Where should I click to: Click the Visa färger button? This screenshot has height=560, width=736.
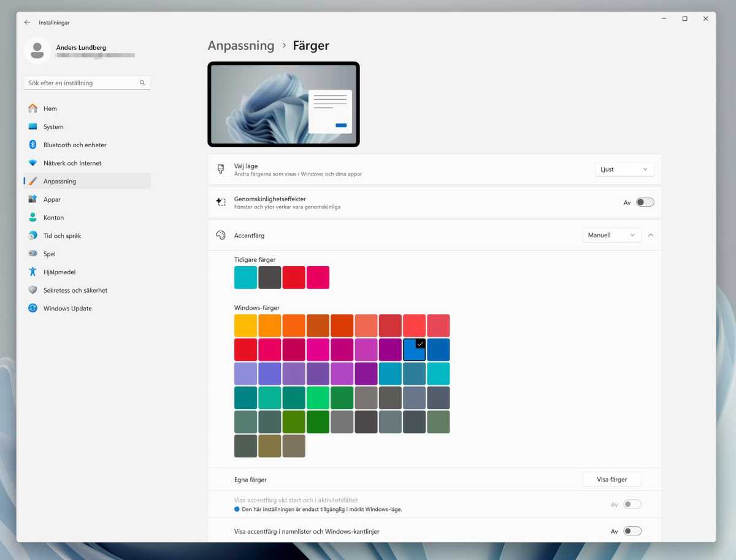(x=611, y=480)
